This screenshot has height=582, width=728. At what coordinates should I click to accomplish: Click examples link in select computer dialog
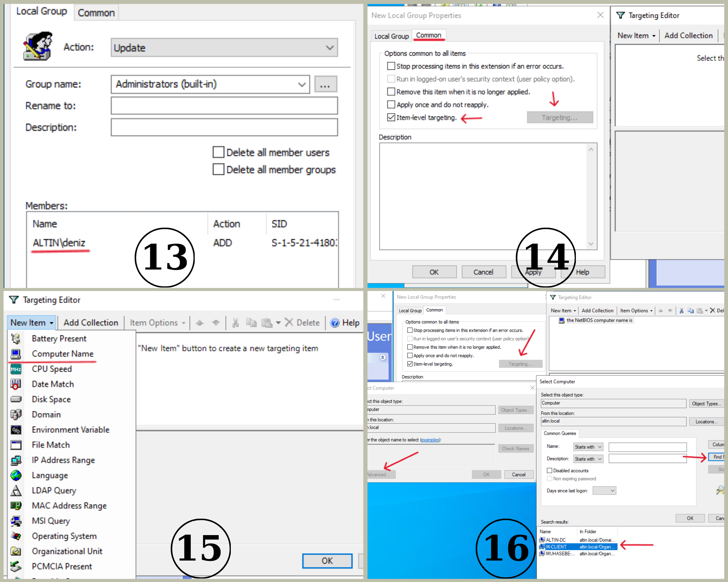(x=430, y=440)
